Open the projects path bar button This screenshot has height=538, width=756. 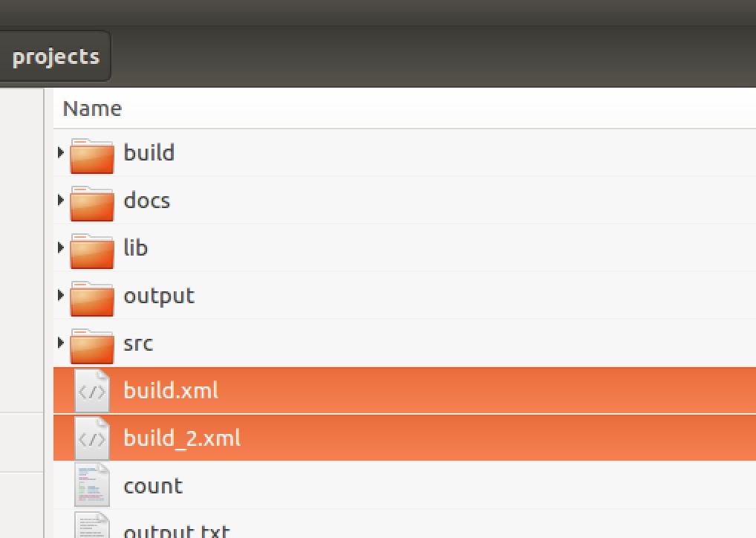[x=55, y=56]
